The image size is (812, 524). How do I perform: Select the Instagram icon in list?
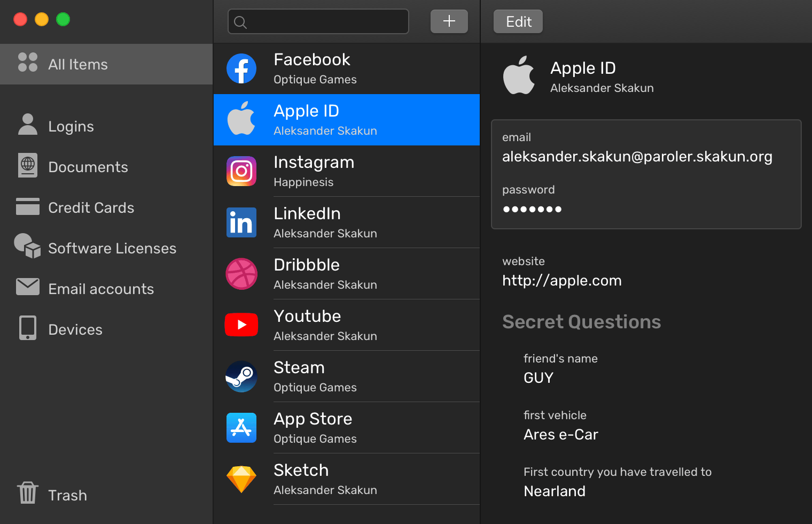[241, 171]
